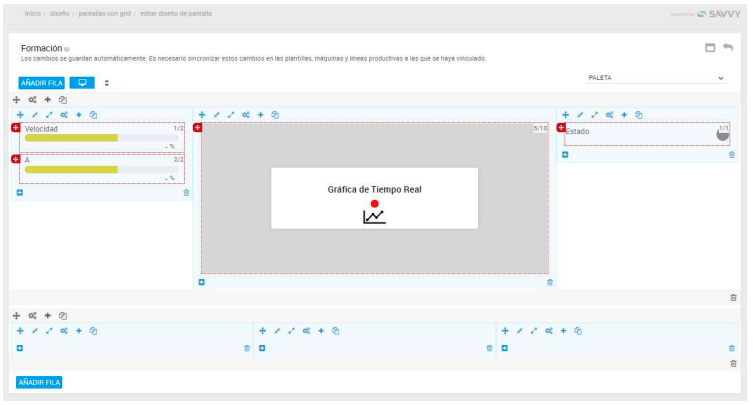Add widget to first empty column of second row
Image resolution: width=753 pixels, height=405 pixels.
(20, 348)
